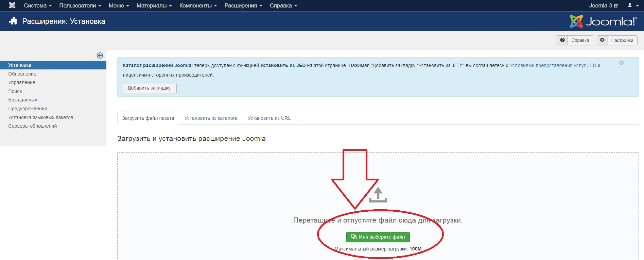Open Установка языковых пакетов in sidebar
This screenshot has width=644, height=260.
point(41,117)
